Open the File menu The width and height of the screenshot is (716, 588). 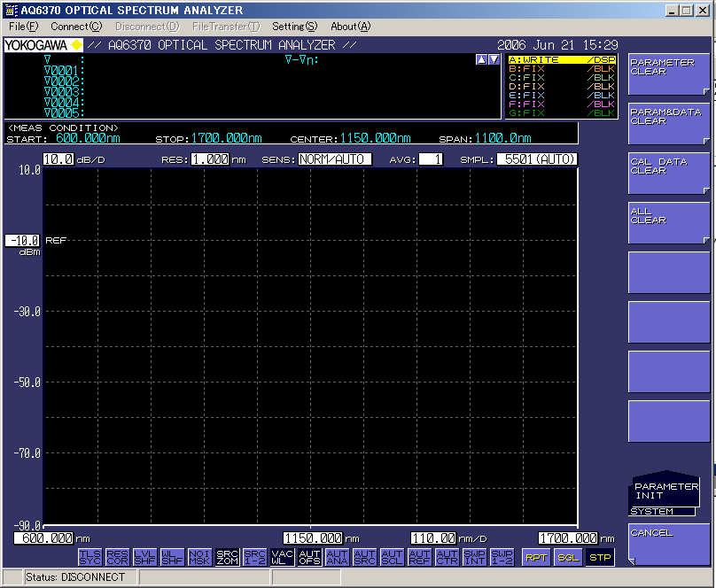pyautogui.click(x=24, y=27)
